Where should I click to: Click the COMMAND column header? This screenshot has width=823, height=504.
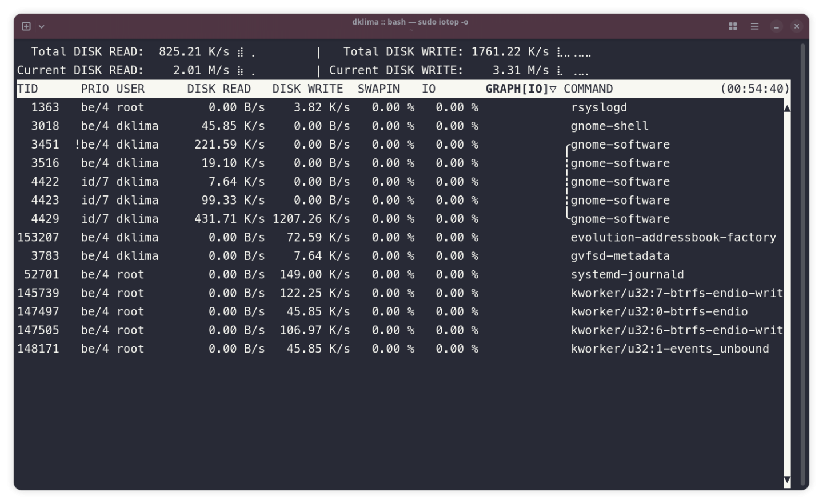tap(588, 89)
